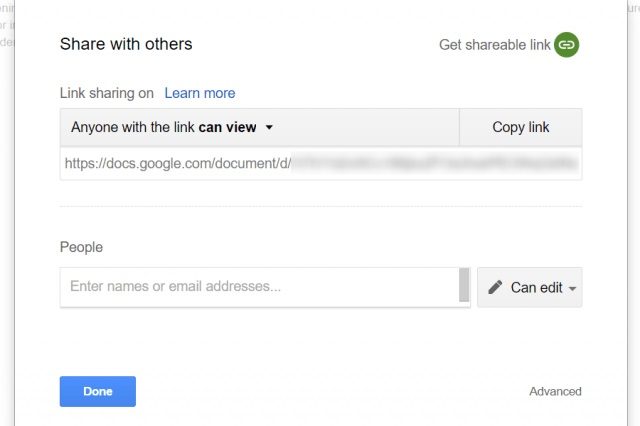Click the 'Share with others' dialog heading
640x426 pixels.
point(126,44)
